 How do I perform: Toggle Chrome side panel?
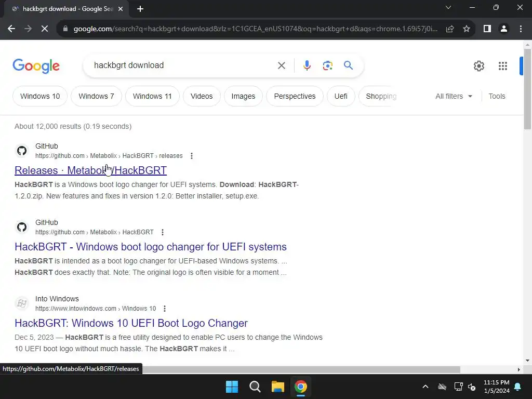click(x=487, y=29)
